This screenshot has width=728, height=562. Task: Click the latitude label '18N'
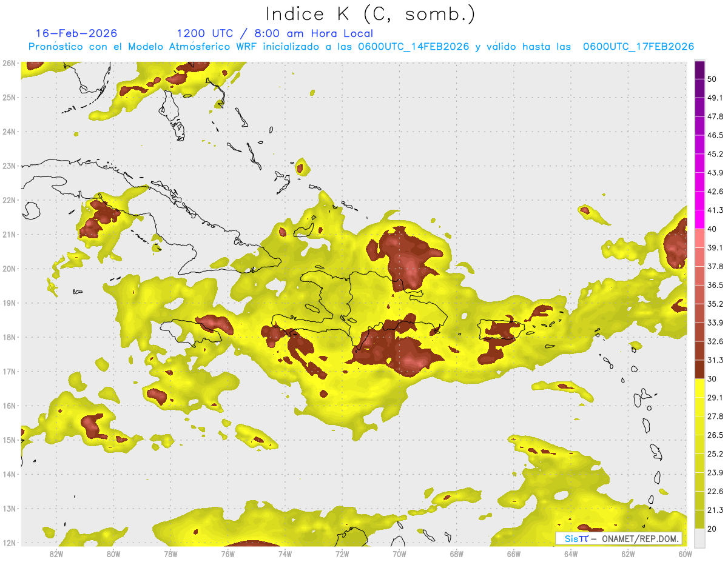[x=9, y=337]
